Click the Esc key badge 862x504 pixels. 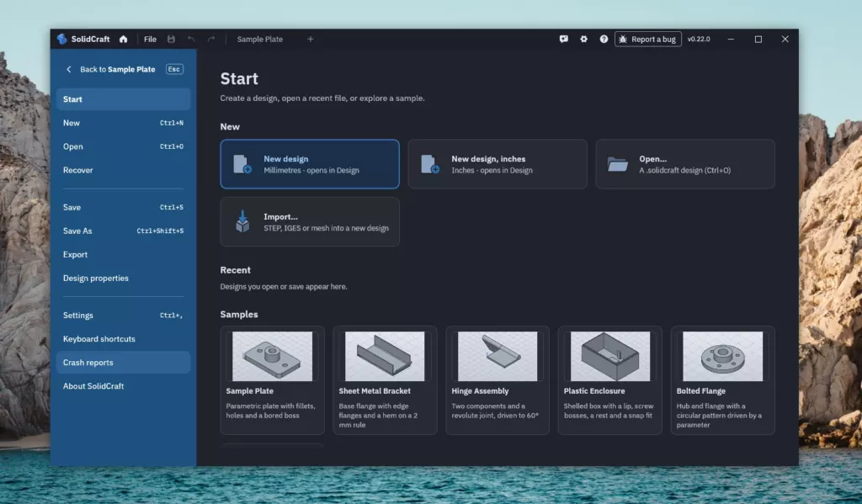[x=174, y=69]
